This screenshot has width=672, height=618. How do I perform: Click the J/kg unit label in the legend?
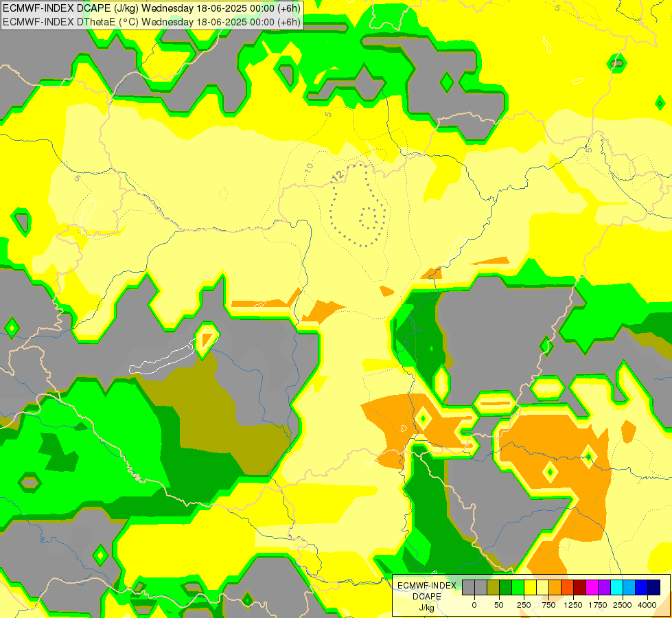pos(427,608)
